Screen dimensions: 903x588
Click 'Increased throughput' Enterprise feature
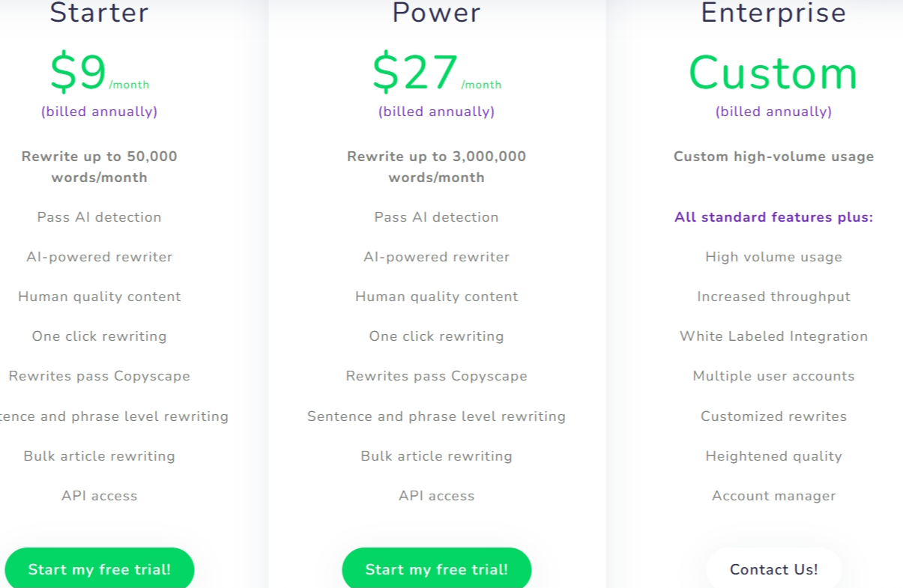(773, 297)
